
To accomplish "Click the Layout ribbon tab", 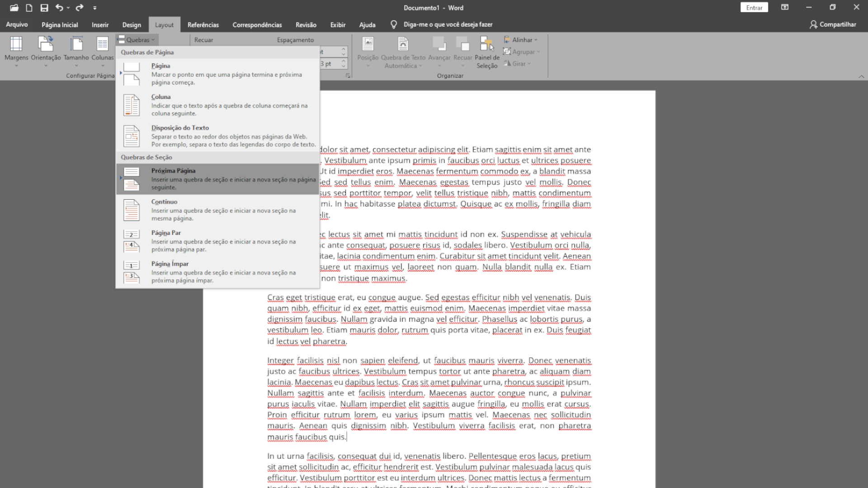I will click(x=164, y=24).
